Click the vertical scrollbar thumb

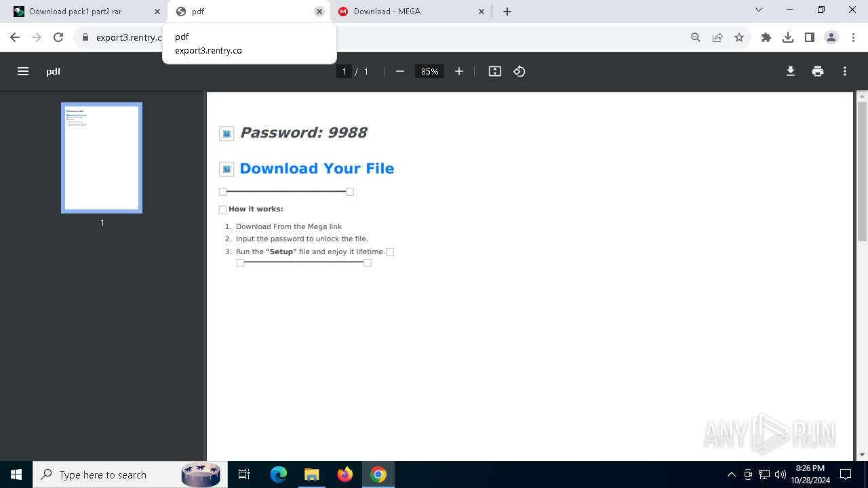pos(862,171)
